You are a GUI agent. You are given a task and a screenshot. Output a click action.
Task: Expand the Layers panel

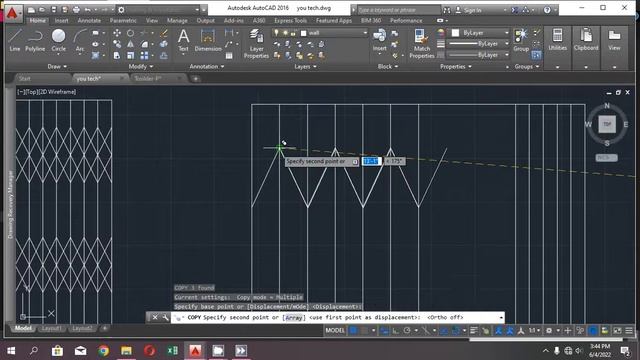pos(305,67)
